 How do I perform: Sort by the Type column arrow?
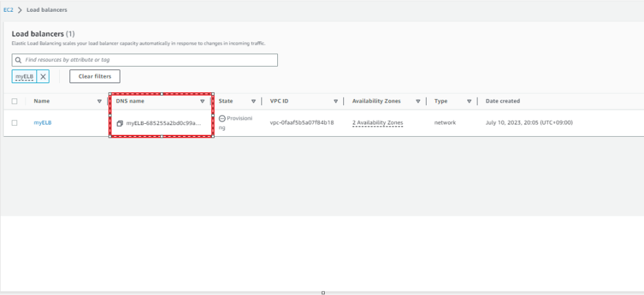[469, 101]
